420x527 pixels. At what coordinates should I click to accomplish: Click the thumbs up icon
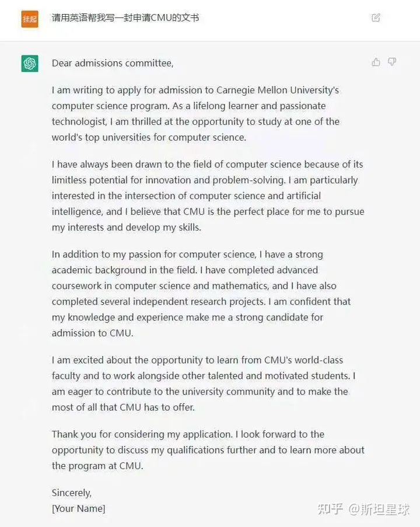376,62
